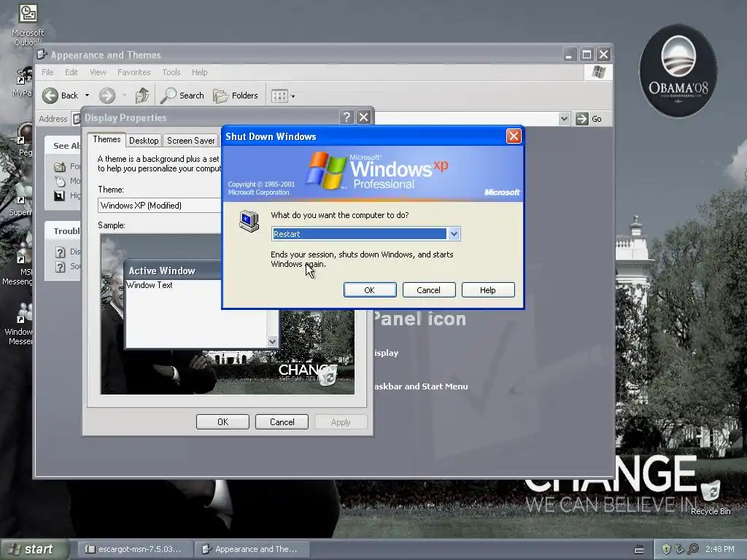Open the Back history dropdown arrow
Viewport: 747px width, 560px height.
88,96
